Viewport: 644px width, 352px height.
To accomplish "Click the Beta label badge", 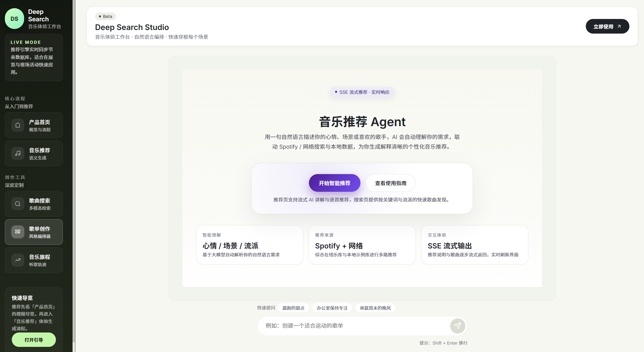I will click(106, 16).
